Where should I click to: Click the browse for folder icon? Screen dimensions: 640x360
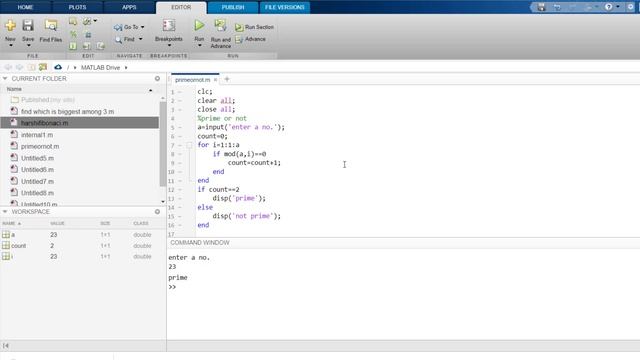pyautogui.click(x=43, y=67)
